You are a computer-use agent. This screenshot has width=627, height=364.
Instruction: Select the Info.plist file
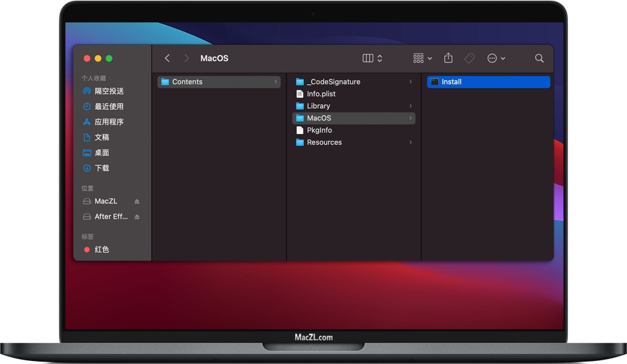click(x=321, y=94)
